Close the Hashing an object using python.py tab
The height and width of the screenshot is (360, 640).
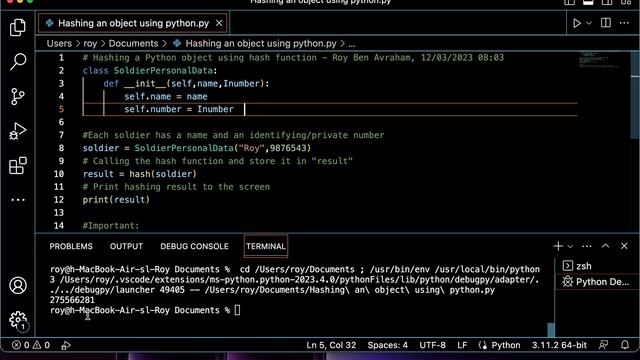[219, 23]
